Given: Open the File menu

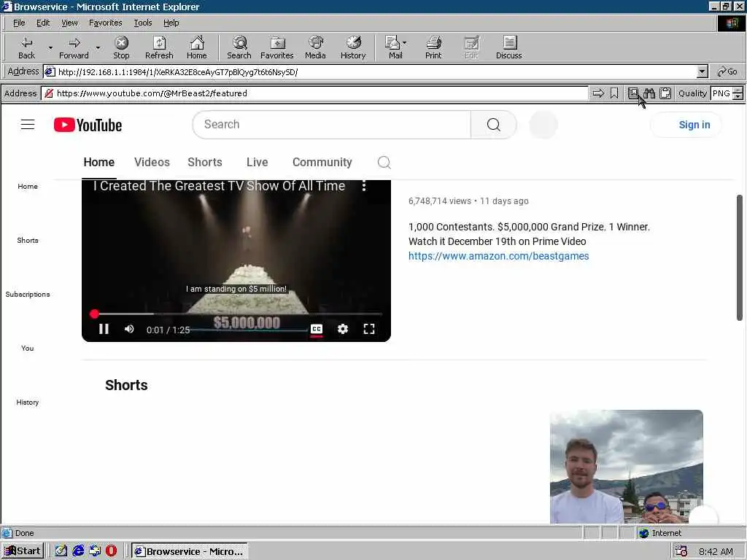Looking at the screenshot, I should coord(19,23).
